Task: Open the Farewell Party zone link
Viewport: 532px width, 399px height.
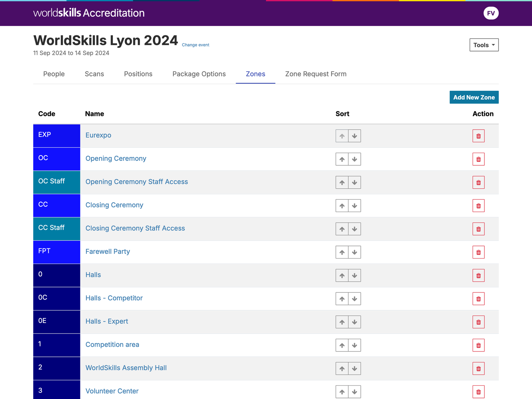Action: click(x=108, y=251)
